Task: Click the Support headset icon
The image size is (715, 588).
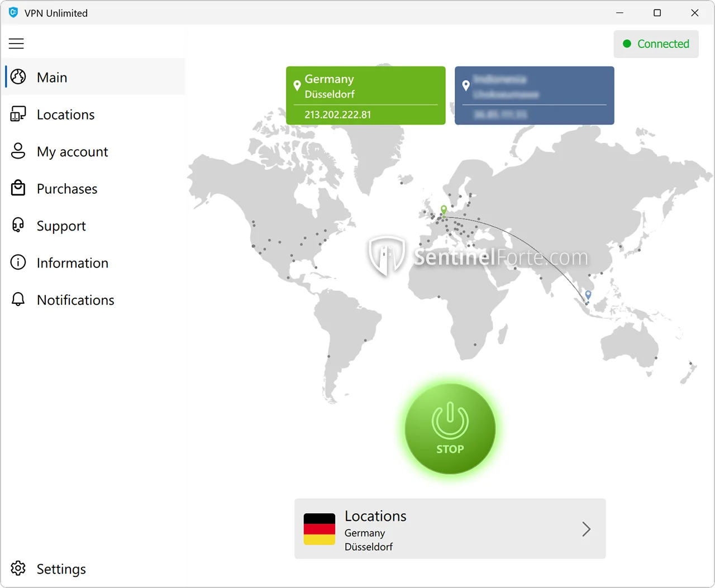Action: tap(18, 226)
